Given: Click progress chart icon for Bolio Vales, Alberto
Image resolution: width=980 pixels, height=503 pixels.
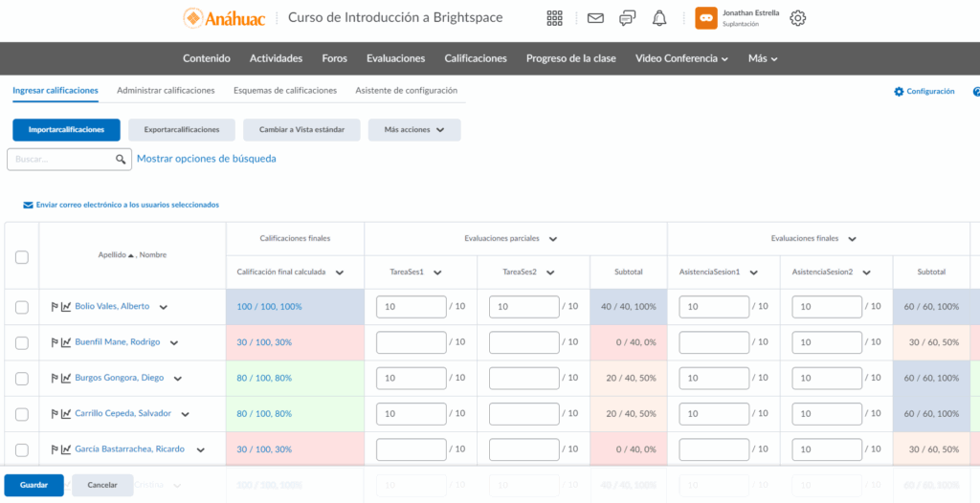Looking at the screenshot, I should (x=66, y=307).
